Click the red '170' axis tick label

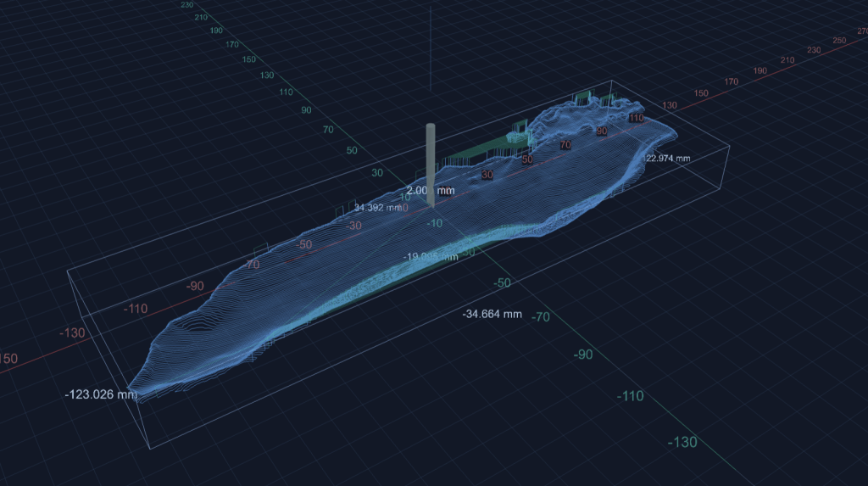tap(732, 81)
